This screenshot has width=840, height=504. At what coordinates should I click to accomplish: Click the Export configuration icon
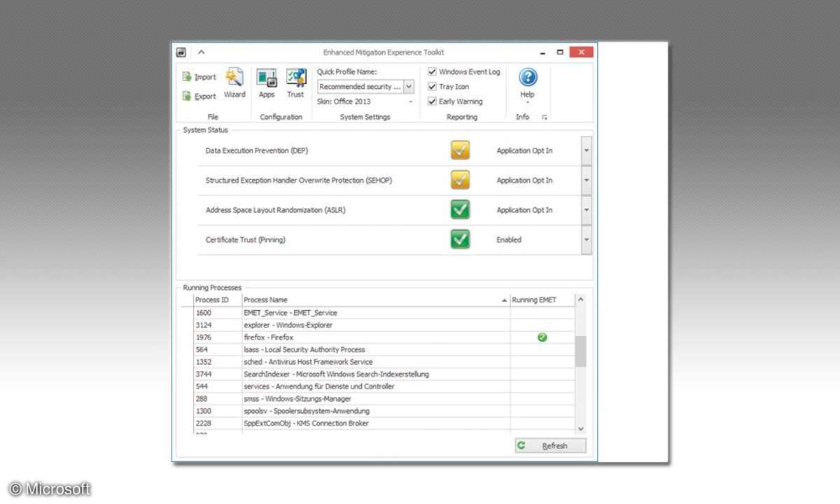pyautogui.click(x=187, y=97)
